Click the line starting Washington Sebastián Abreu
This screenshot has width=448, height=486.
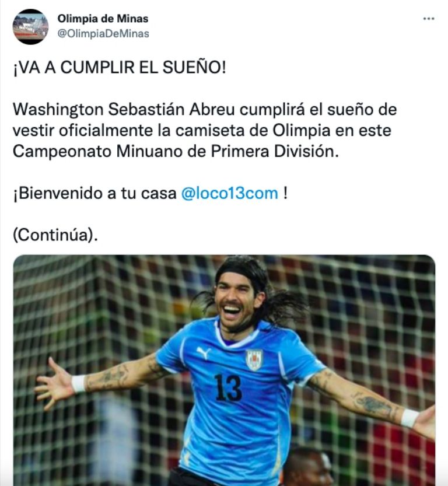[205, 110]
